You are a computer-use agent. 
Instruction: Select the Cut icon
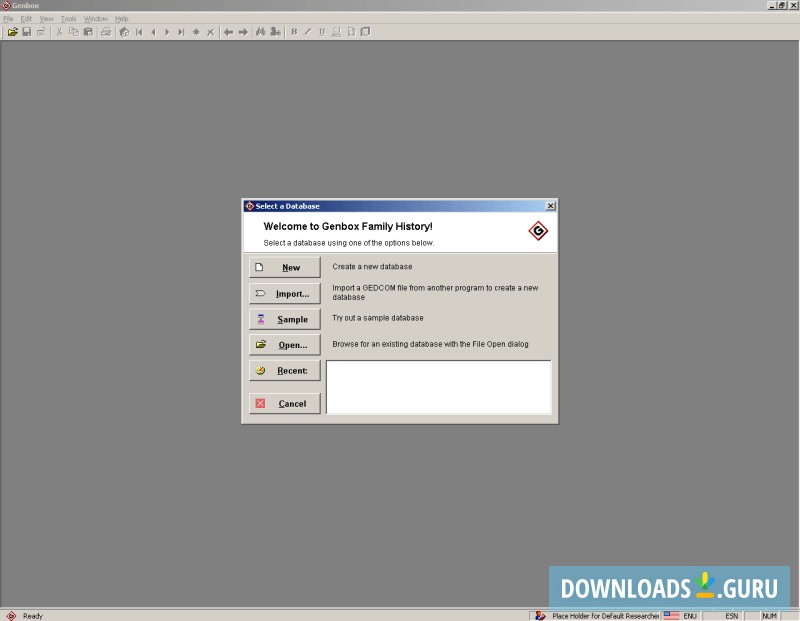tap(58, 31)
